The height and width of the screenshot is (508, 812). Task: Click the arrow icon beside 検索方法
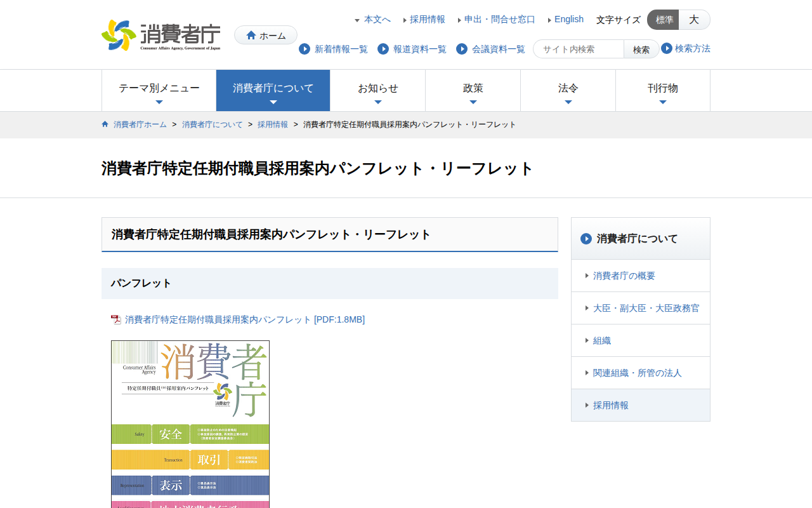pyautogui.click(x=667, y=48)
